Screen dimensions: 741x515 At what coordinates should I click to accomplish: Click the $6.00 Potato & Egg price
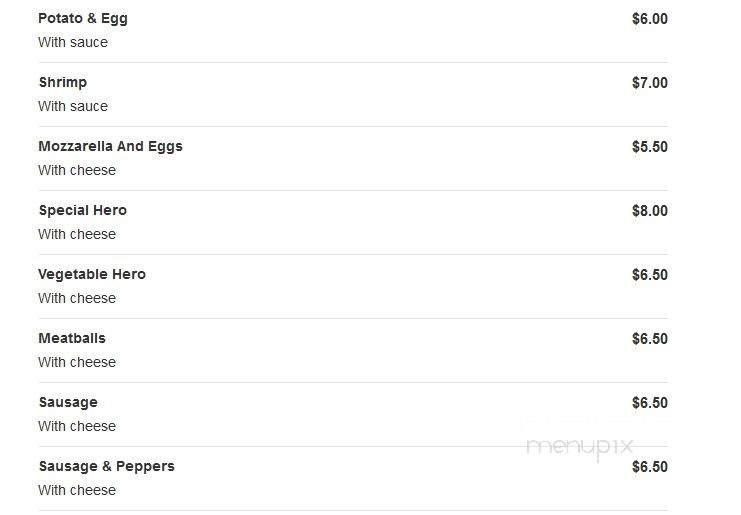(650, 19)
